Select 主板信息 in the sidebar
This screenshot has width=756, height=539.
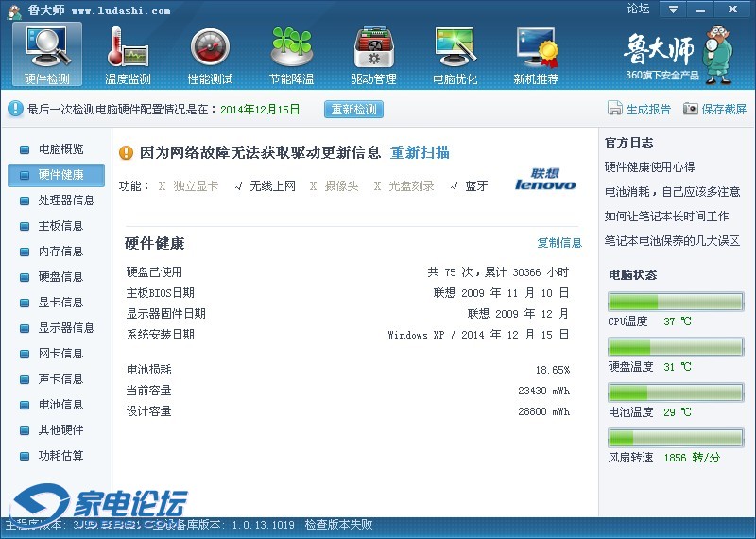57,226
